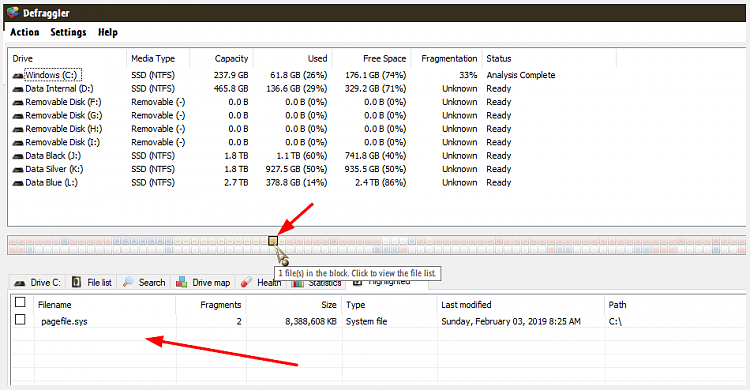Click the Statistics chart icon
This screenshot has height=390, width=750.
coord(298,283)
